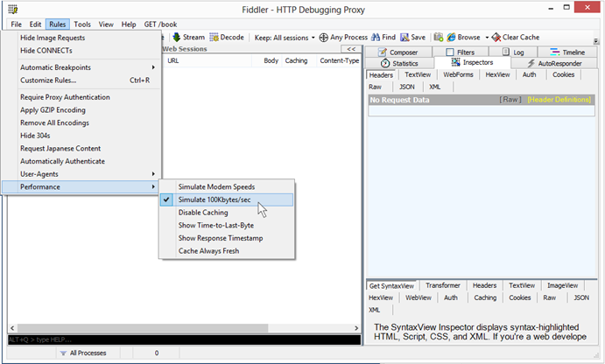Open the View menu
The width and height of the screenshot is (605, 364).
[x=106, y=24]
